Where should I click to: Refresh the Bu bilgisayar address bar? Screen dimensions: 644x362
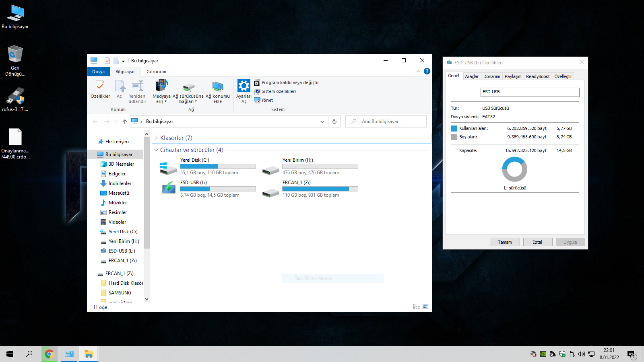point(334,121)
